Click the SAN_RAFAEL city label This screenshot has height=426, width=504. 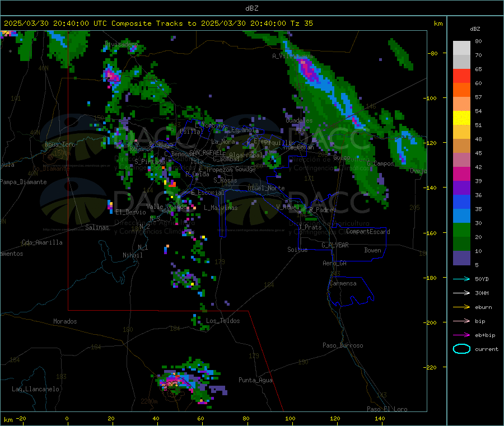click(x=206, y=152)
